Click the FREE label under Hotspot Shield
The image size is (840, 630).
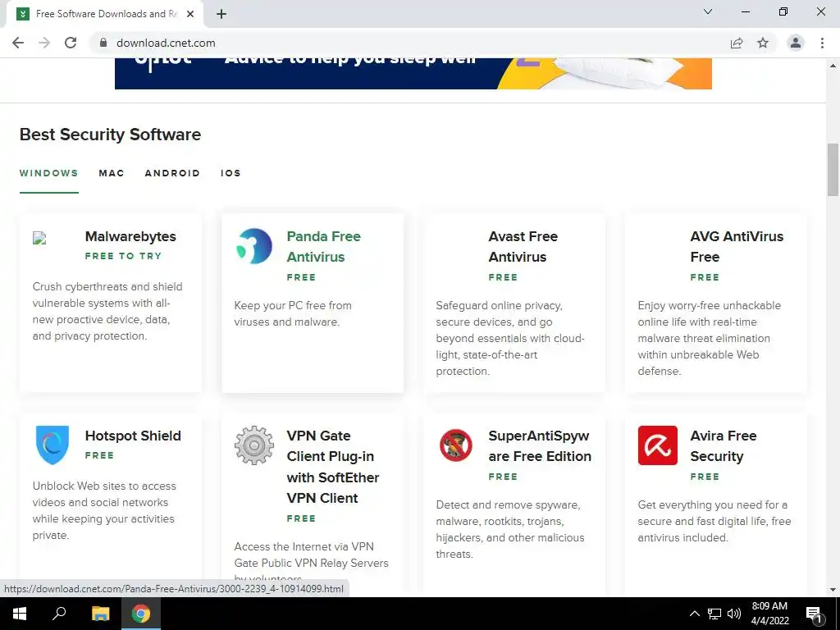(x=99, y=455)
